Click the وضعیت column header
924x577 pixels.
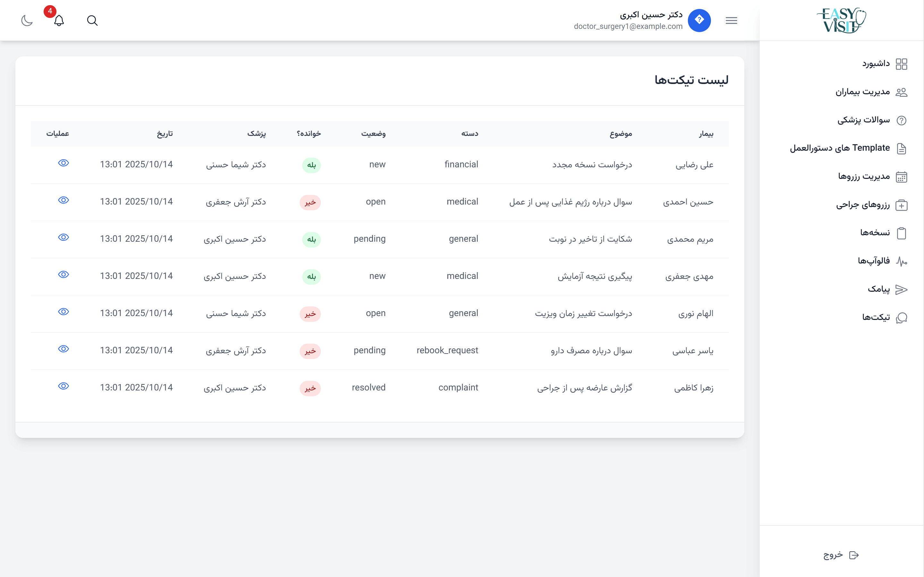pyautogui.click(x=373, y=134)
